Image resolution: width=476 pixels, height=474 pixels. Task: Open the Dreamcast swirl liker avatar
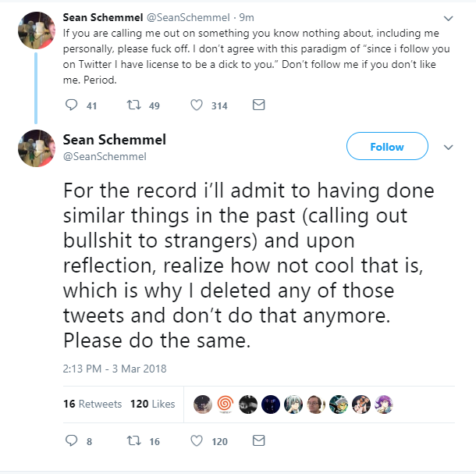pos(226,405)
